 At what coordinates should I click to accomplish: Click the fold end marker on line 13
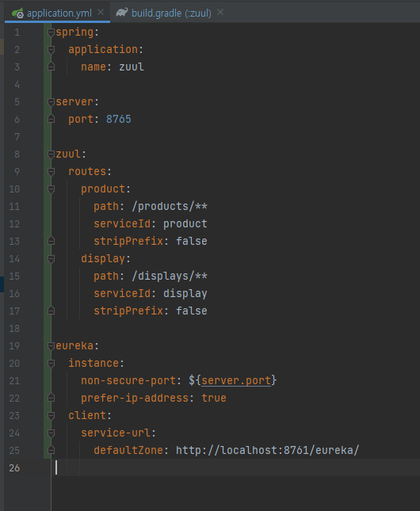51,241
